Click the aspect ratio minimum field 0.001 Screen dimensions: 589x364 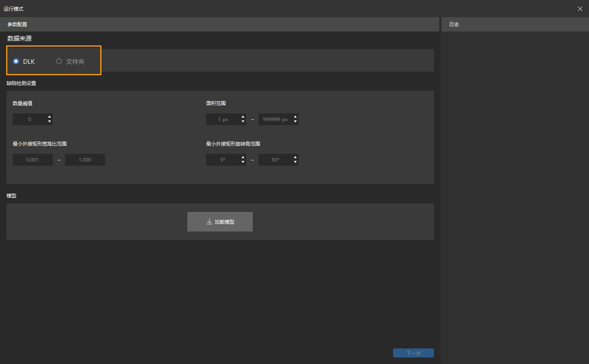(33, 160)
